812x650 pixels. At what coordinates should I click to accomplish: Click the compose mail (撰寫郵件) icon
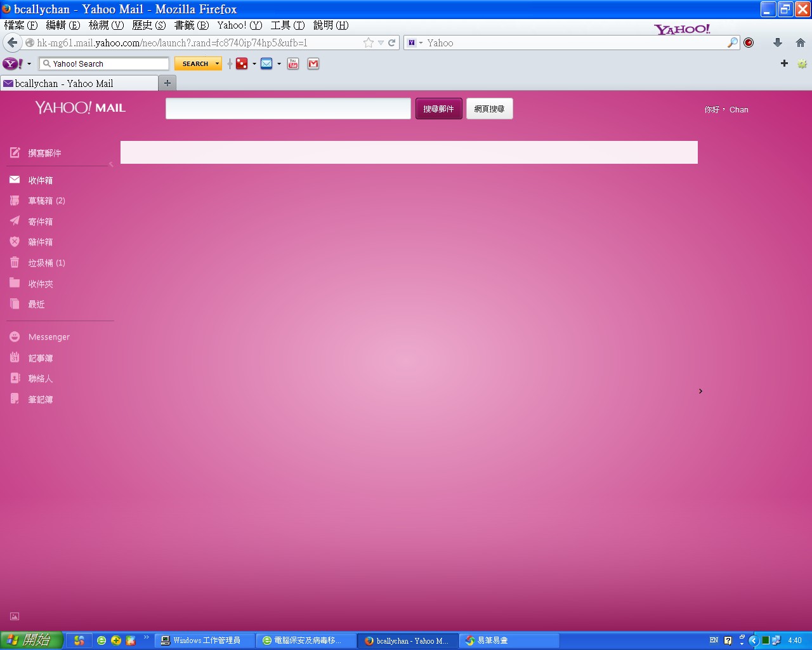[15, 153]
